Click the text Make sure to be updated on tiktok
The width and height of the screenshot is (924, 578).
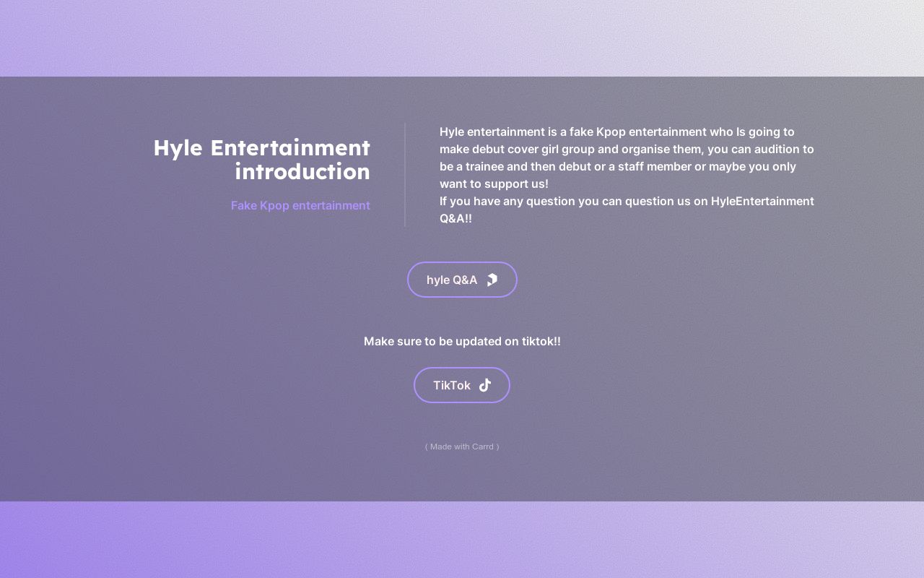tap(462, 341)
